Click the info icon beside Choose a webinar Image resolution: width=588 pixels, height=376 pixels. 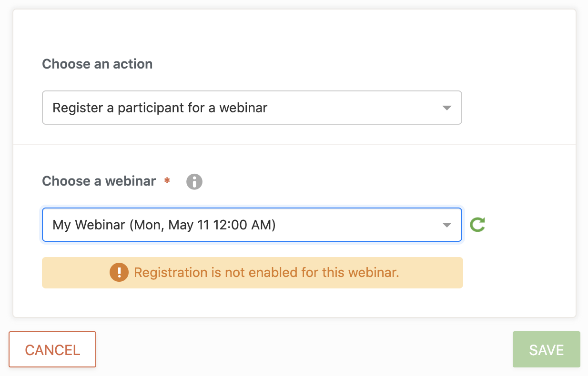pyautogui.click(x=194, y=181)
